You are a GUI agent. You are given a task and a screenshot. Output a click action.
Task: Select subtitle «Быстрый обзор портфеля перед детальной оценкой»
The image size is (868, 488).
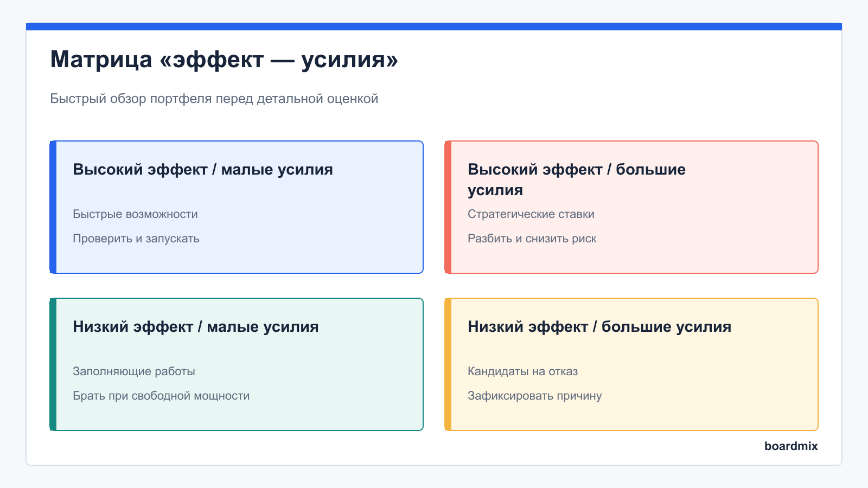click(x=214, y=99)
